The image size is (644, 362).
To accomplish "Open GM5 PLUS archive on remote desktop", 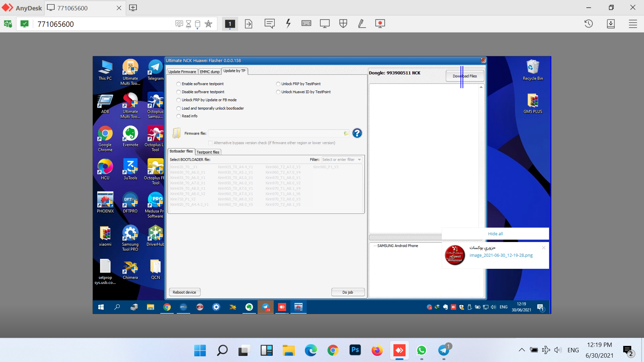I will [x=533, y=104].
